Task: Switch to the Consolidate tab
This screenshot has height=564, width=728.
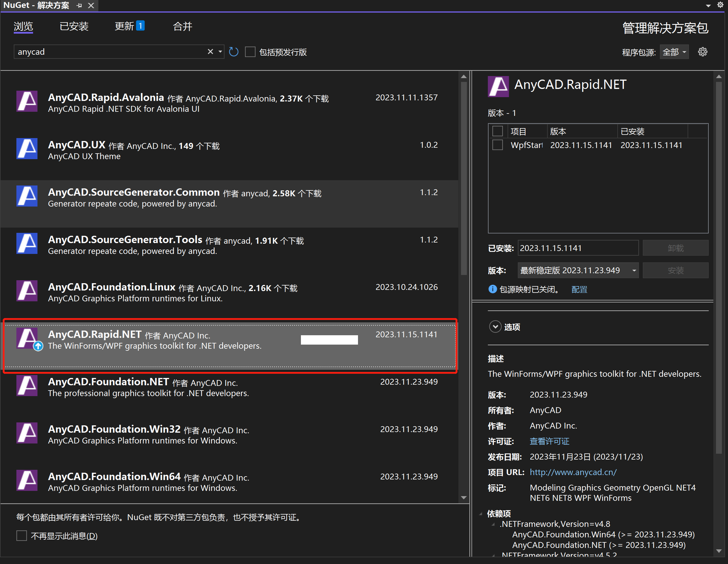Action: [x=182, y=26]
